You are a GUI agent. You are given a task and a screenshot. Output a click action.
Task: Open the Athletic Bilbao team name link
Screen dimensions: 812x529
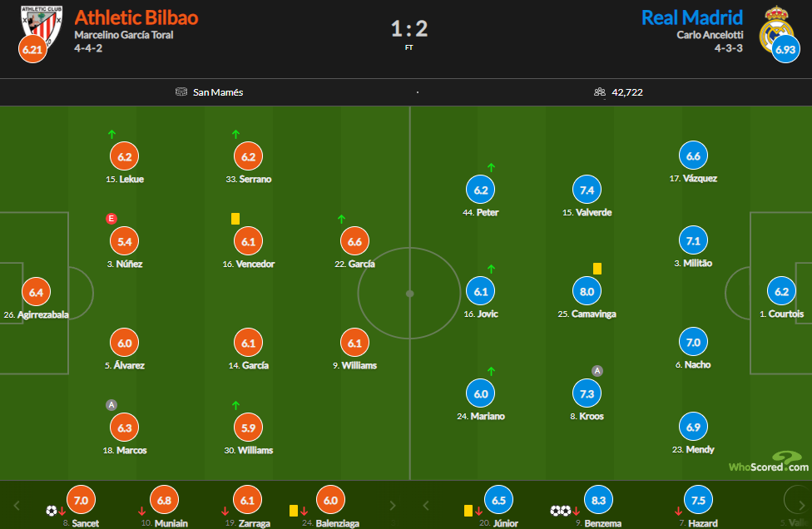tap(136, 17)
